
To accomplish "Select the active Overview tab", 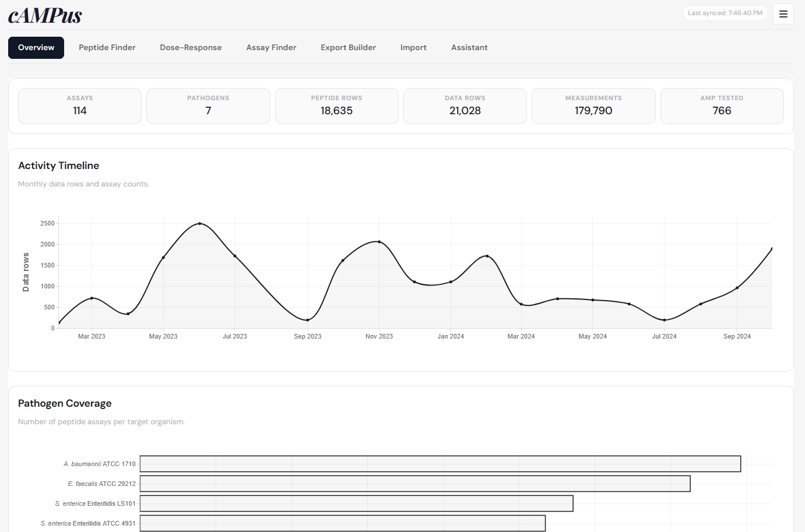I will point(36,47).
